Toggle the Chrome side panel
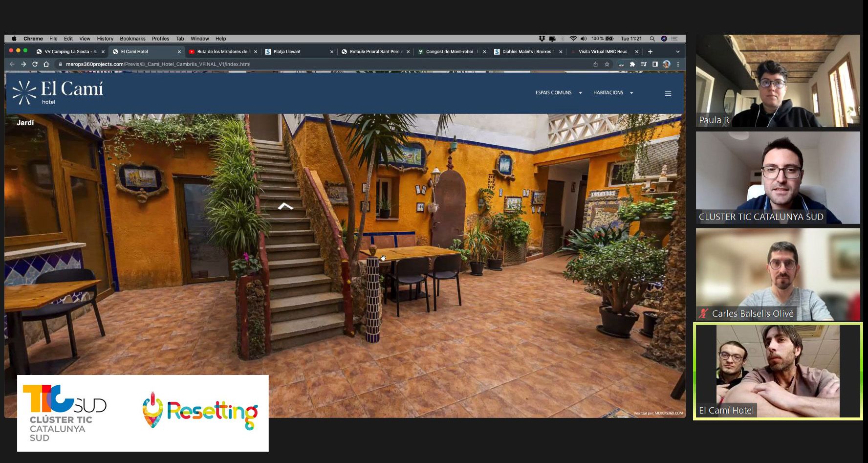Screen dimensions: 868x463 click(x=655, y=64)
